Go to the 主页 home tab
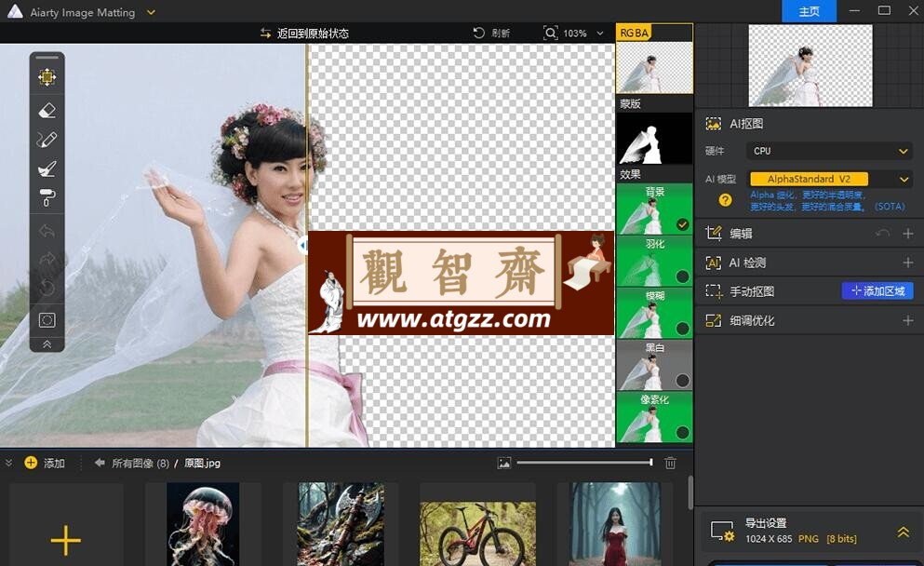 810,11
